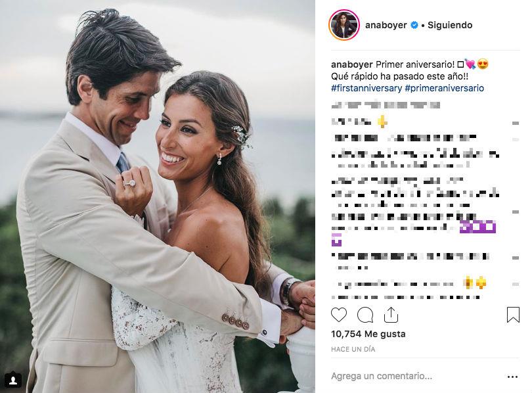Open the #firstanniversary hashtag
Viewport: 532px width, 393px height.
366,88
